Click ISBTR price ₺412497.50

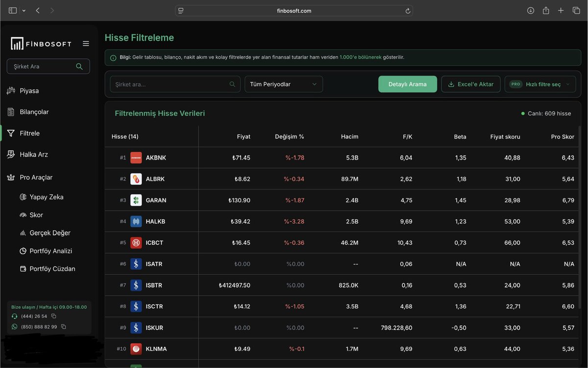point(235,285)
